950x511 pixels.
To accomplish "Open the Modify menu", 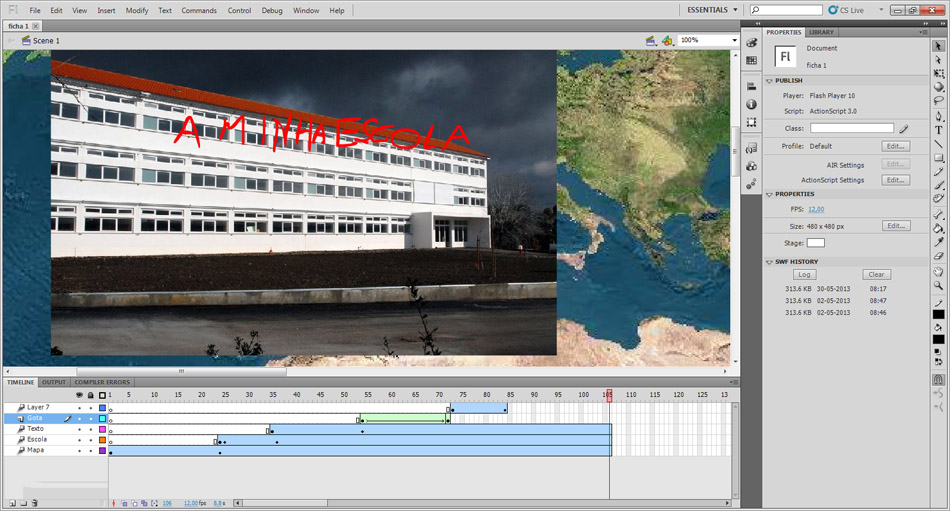I will [137, 10].
